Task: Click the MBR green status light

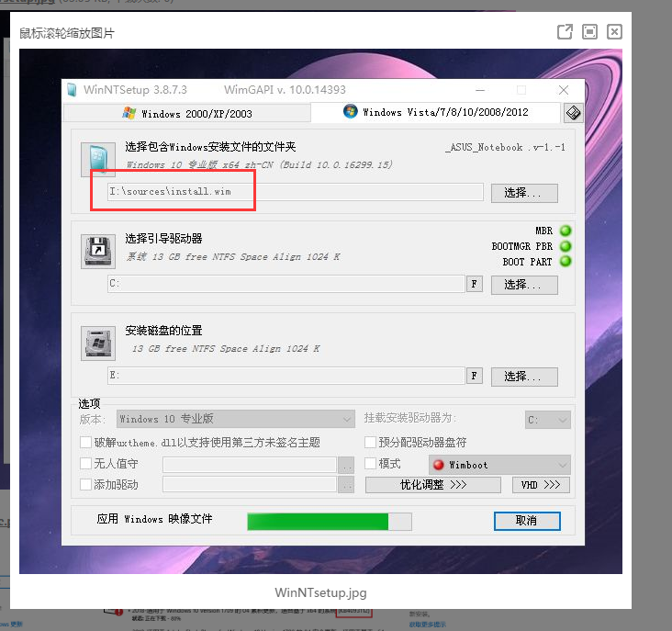Action: coord(566,231)
